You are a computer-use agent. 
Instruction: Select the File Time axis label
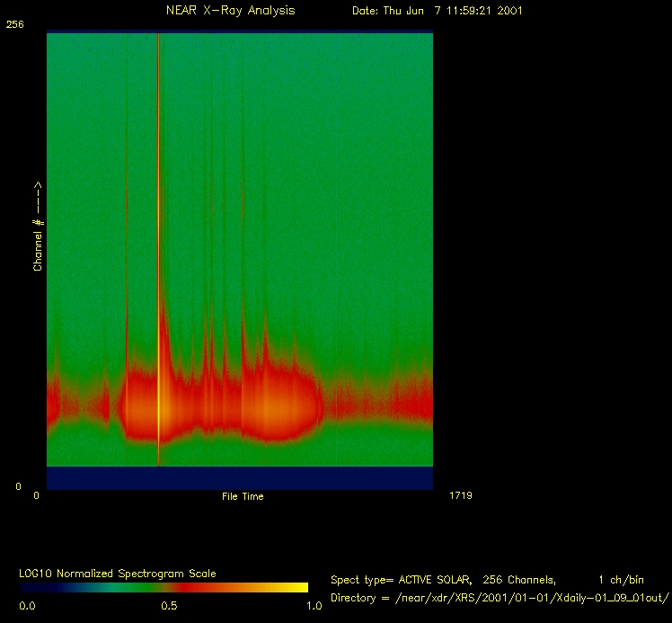click(243, 496)
